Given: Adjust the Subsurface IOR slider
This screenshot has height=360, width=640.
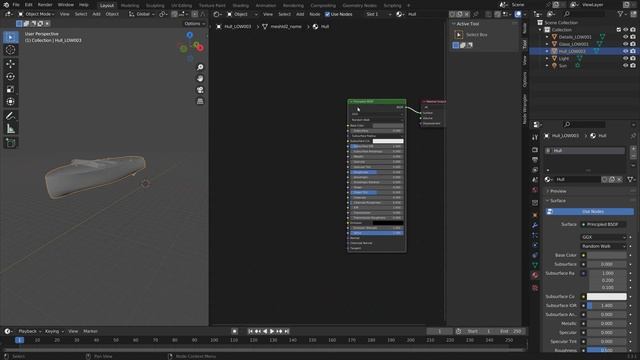Looking at the screenshot, I should (607, 306).
